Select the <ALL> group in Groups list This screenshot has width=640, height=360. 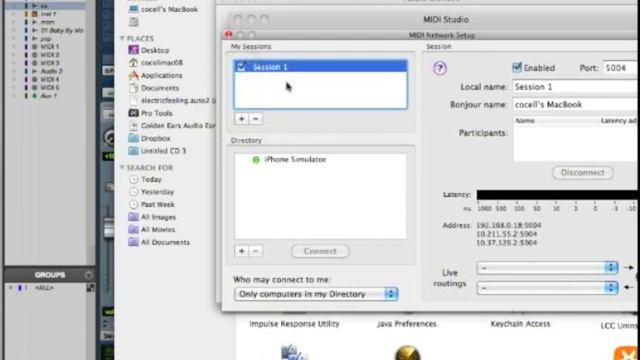[44, 288]
